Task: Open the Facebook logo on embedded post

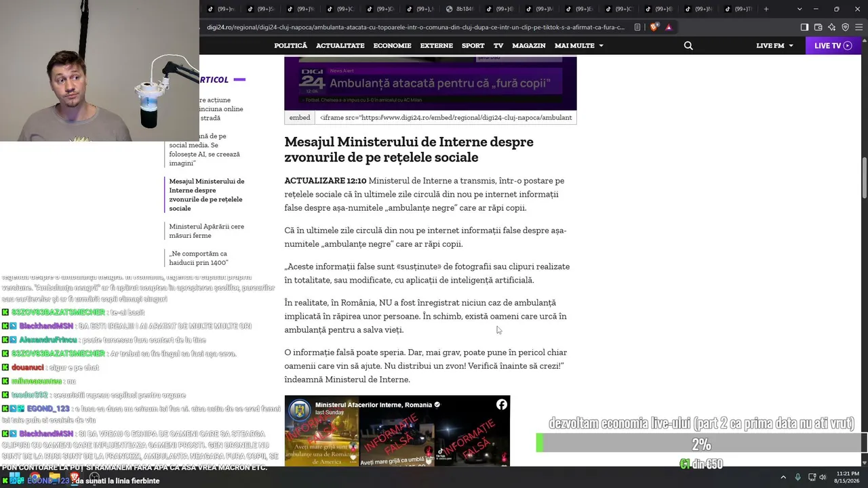Action: (502, 405)
